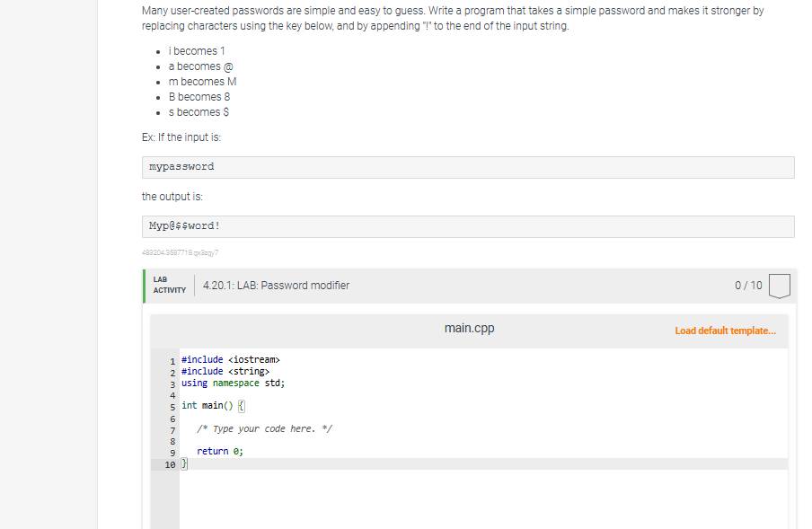Click the 'i becomes 1' bullet
The width and height of the screenshot is (812, 529).
pos(197,51)
